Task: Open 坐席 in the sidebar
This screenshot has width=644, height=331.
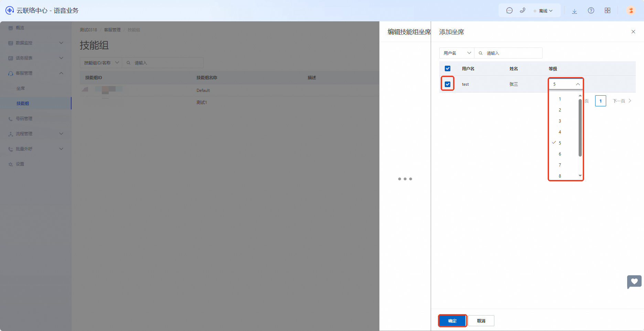Action: [21, 88]
